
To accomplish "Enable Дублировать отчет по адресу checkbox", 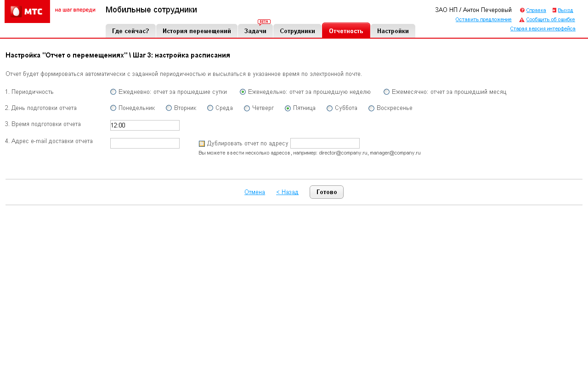I will pos(202,144).
